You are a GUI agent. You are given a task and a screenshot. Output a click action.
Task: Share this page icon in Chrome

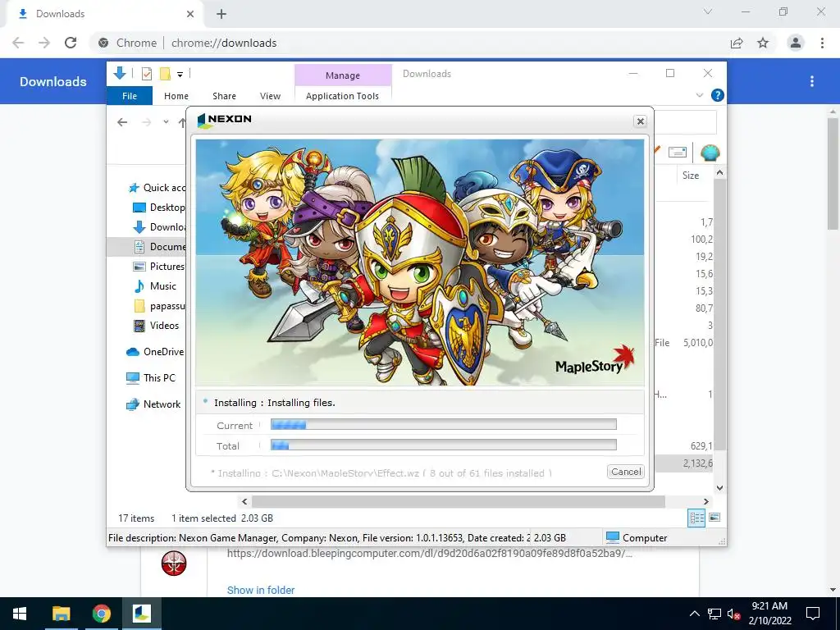point(737,43)
